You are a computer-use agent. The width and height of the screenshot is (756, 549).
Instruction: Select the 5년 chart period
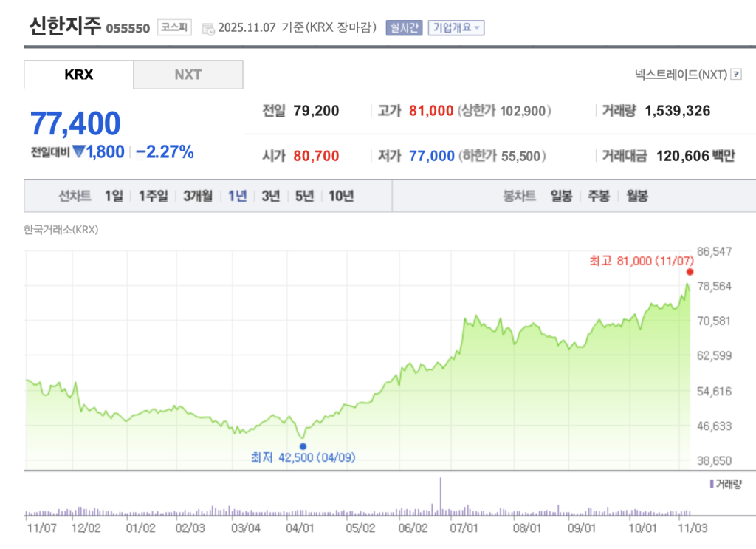click(304, 196)
